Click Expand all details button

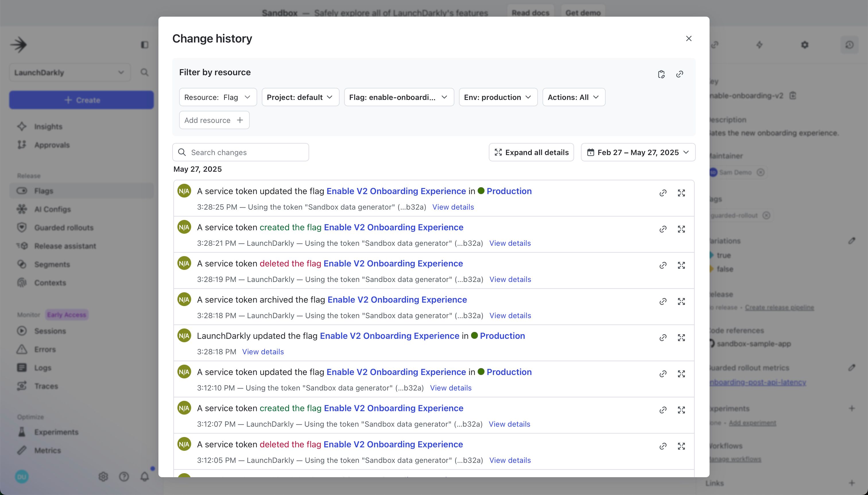click(531, 152)
